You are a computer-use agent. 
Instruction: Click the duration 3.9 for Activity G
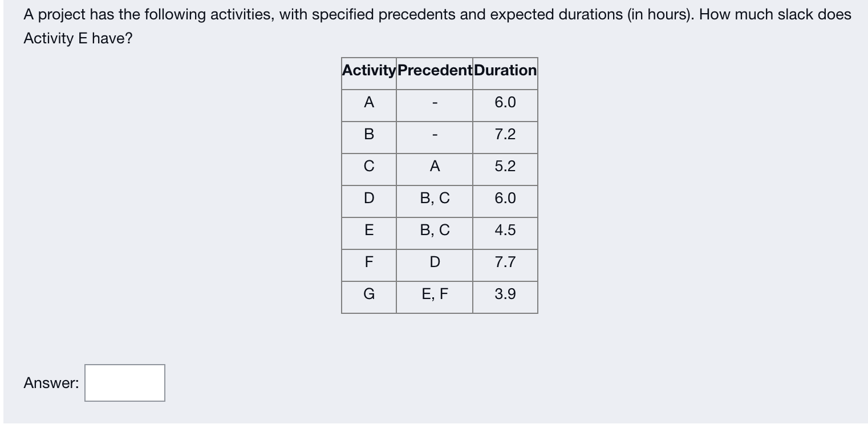(504, 294)
